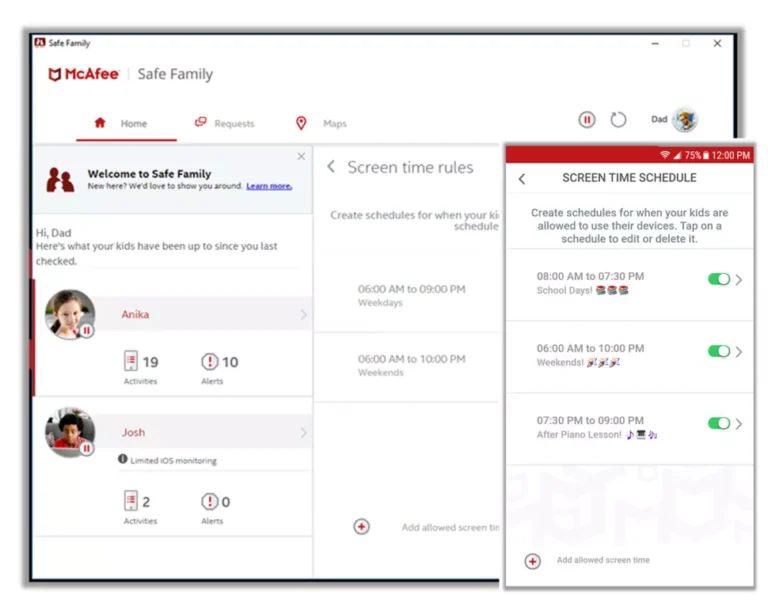768x603 pixels.
Task: Click the refresh icon beside the pause button
Action: click(x=618, y=120)
